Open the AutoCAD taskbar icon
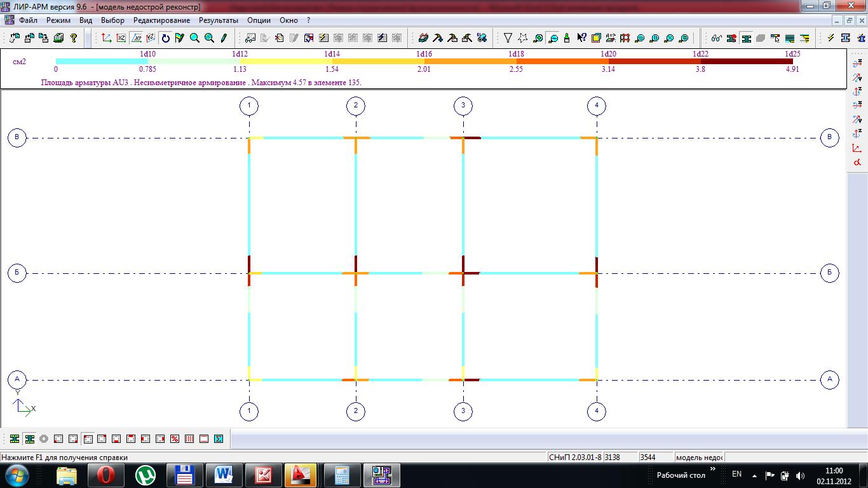The image size is (868, 488). [300, 475]
